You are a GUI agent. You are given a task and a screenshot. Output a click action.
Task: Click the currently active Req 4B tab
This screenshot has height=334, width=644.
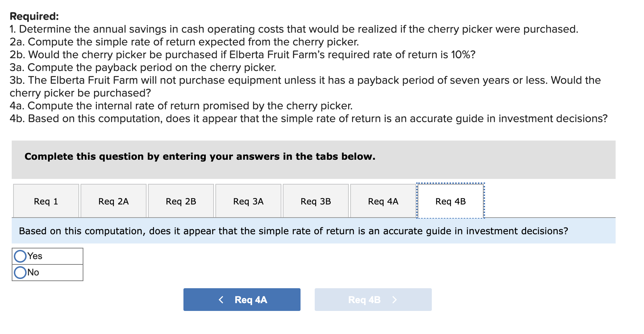click(x=450, y=201)
